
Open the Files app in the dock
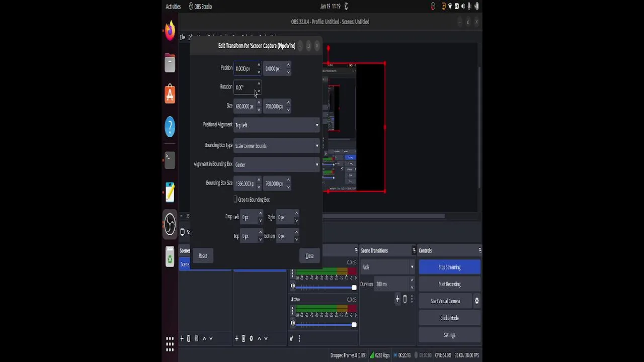point(170,63)
